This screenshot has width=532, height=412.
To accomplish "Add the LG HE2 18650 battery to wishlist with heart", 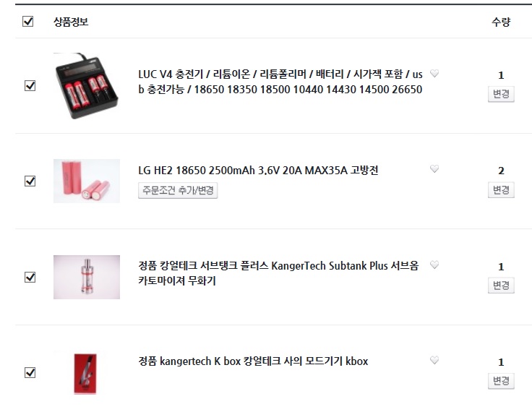I will [x=434, y=168].
